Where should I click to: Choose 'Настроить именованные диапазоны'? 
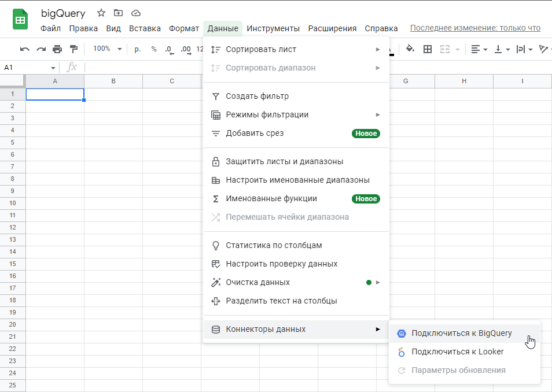click(x=296, y=180)
